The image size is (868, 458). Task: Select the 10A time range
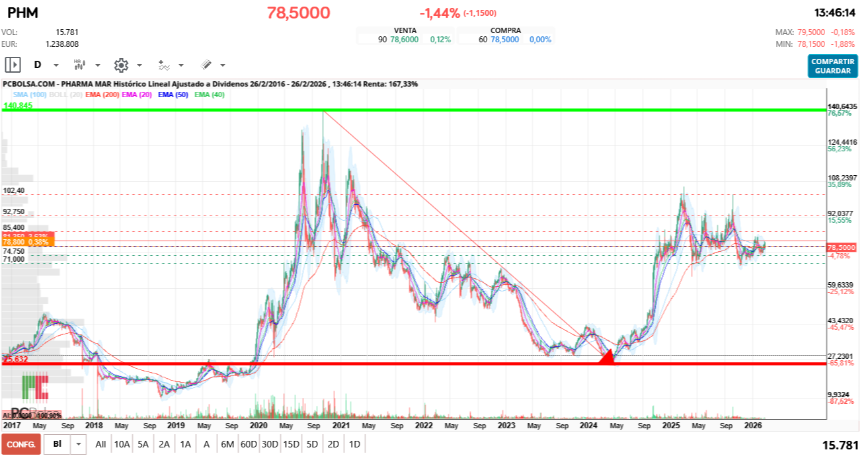coord(122,445)
